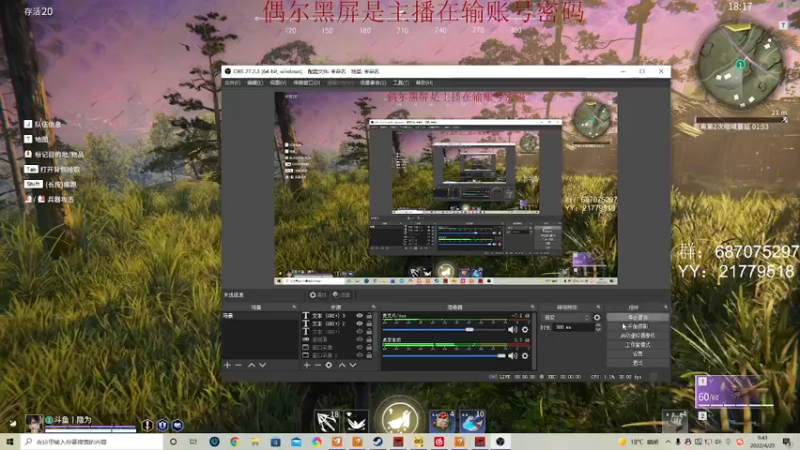Open OBS 设置 settings button
This screenshot has height=450, width=800.
tap(638, 354)
